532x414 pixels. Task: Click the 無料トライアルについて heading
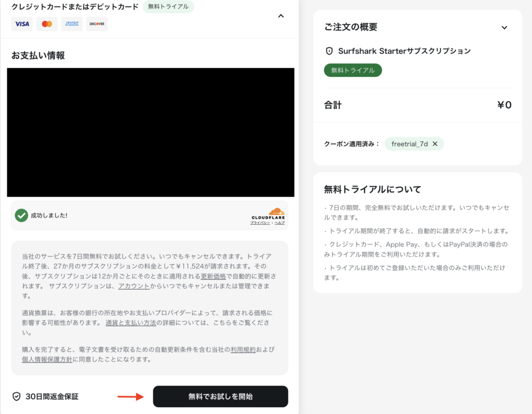pos(373,189)
